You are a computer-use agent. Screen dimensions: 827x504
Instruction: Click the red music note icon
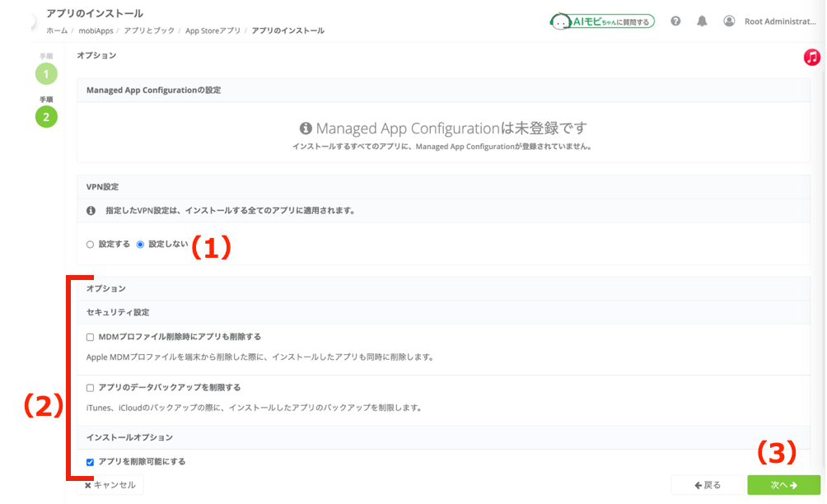(x=811, y=57)
